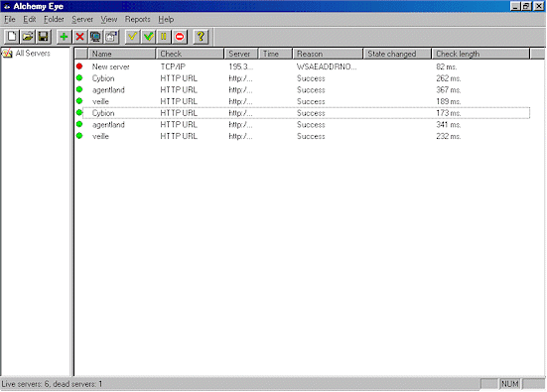
Task: Select agentland entry with 341 ms check
Action: [108, 124]
